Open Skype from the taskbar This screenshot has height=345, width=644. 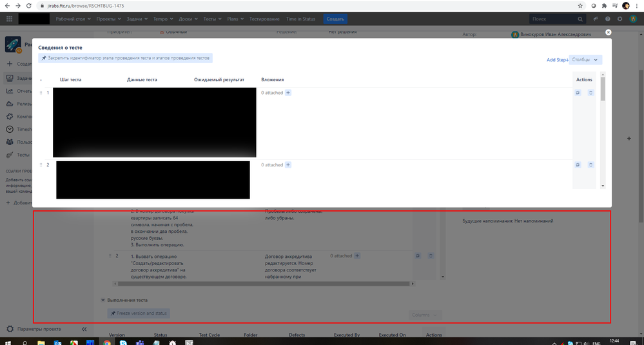(123, 342)
